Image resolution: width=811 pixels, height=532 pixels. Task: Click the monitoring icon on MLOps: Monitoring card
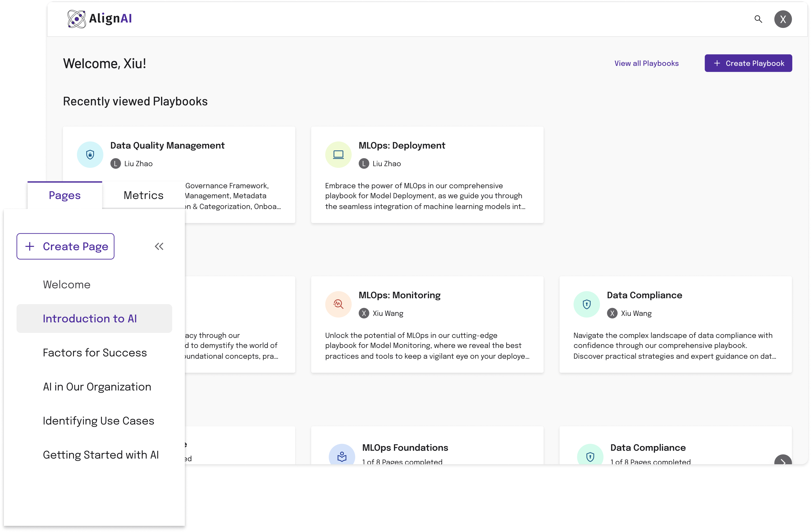point(338,304)
